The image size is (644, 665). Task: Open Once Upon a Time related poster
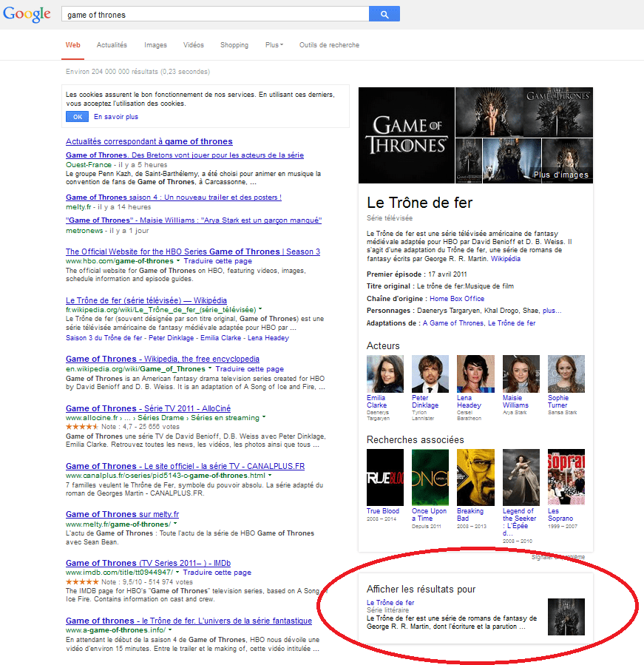[430, 477]
